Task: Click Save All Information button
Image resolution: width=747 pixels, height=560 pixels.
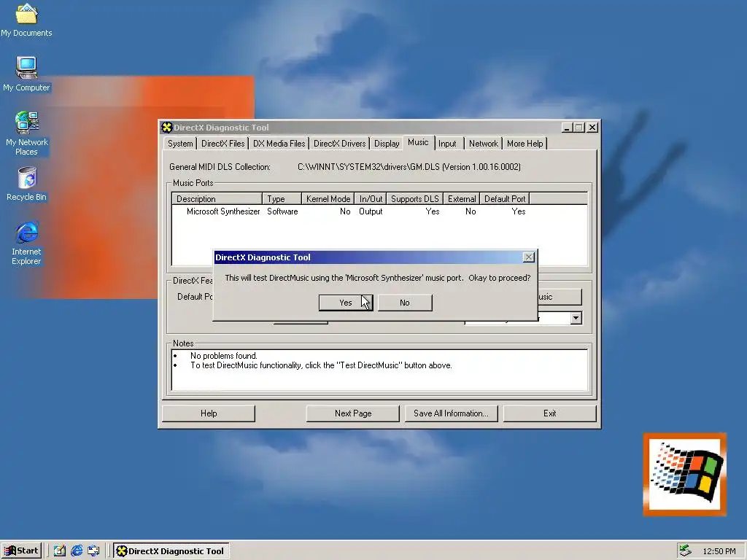Action: pyautogui.click(x=451, y=413)
